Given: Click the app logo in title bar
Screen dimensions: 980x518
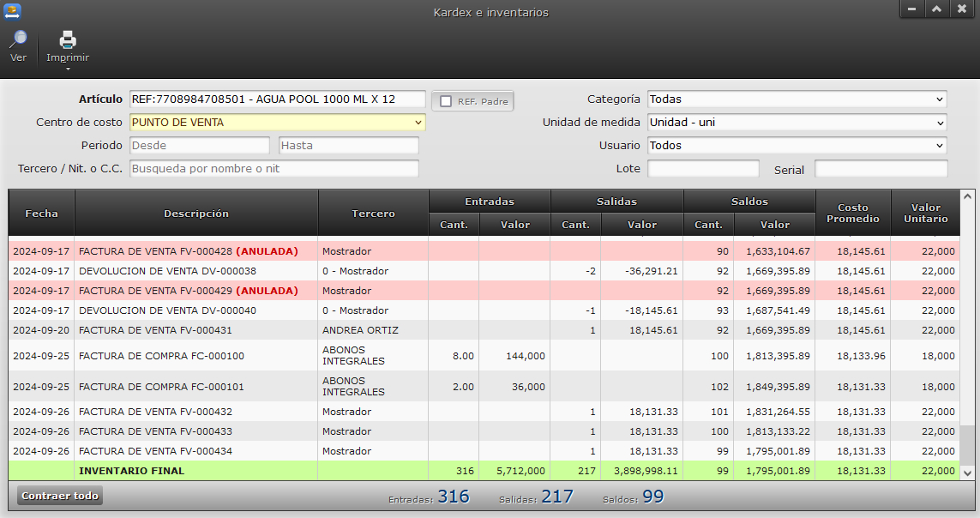Looking at the screenshot, I should pyautogui.click(x=12, y=11).
